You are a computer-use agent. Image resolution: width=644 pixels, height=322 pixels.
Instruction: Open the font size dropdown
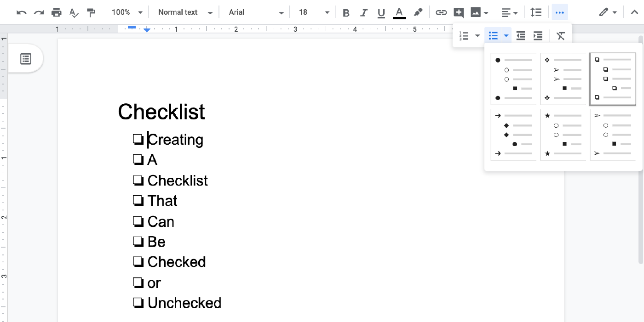click(x=327, y=12)
